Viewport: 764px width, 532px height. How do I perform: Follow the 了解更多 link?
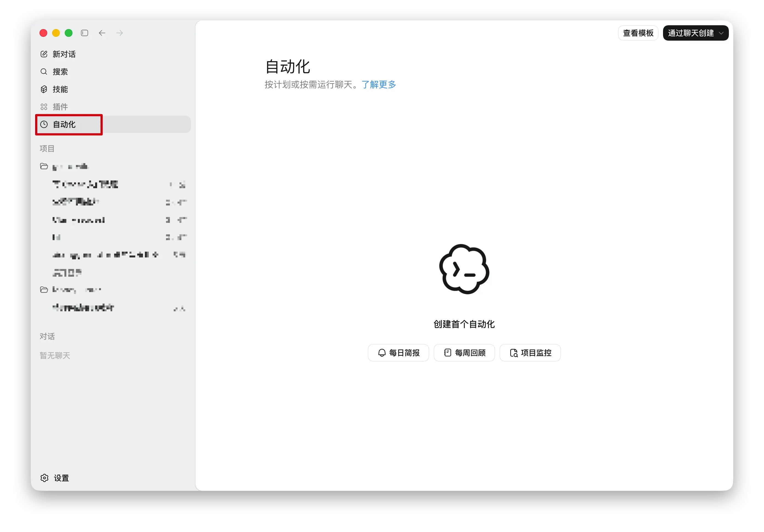tap(379, 85)
